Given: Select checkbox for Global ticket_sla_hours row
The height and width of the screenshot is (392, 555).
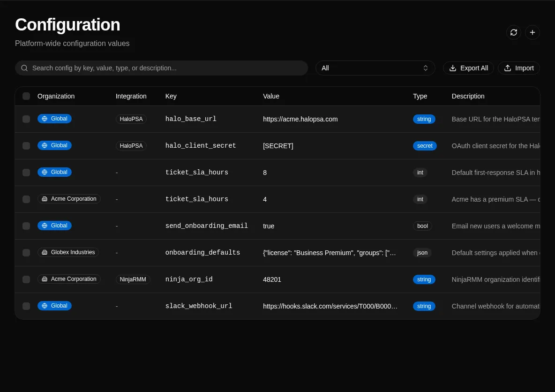Looking at the screenshot, I should point(26,173).
